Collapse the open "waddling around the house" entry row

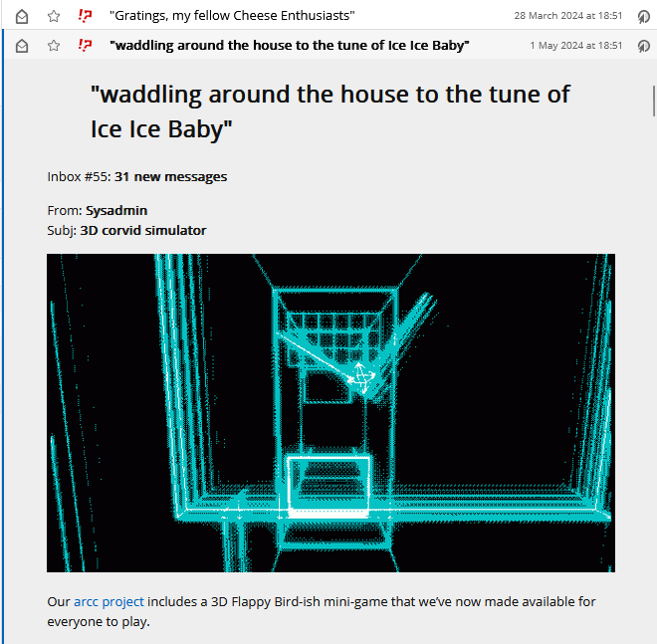click(289, 46)
